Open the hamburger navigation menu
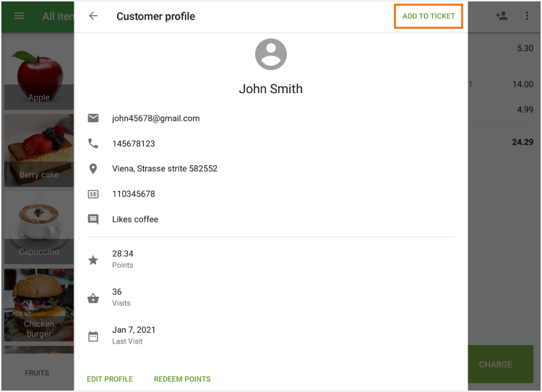542x392 pixels. [x=20, y=16]
